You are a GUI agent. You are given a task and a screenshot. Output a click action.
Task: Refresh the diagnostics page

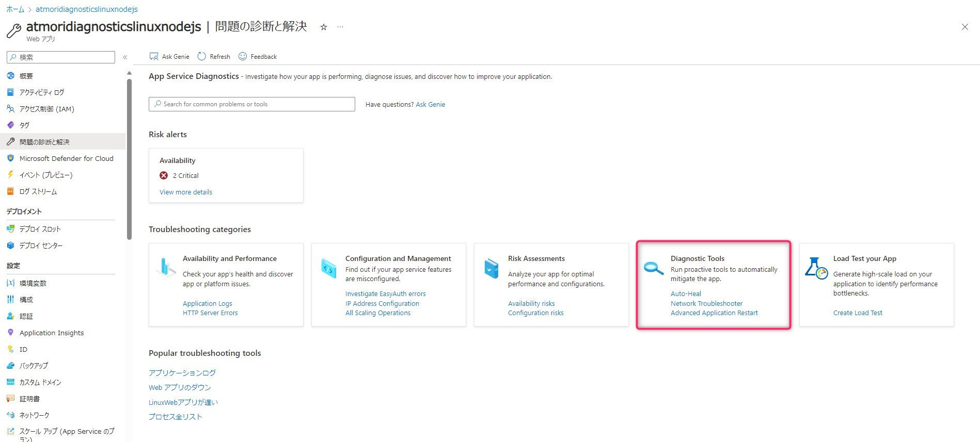[214, 57]
